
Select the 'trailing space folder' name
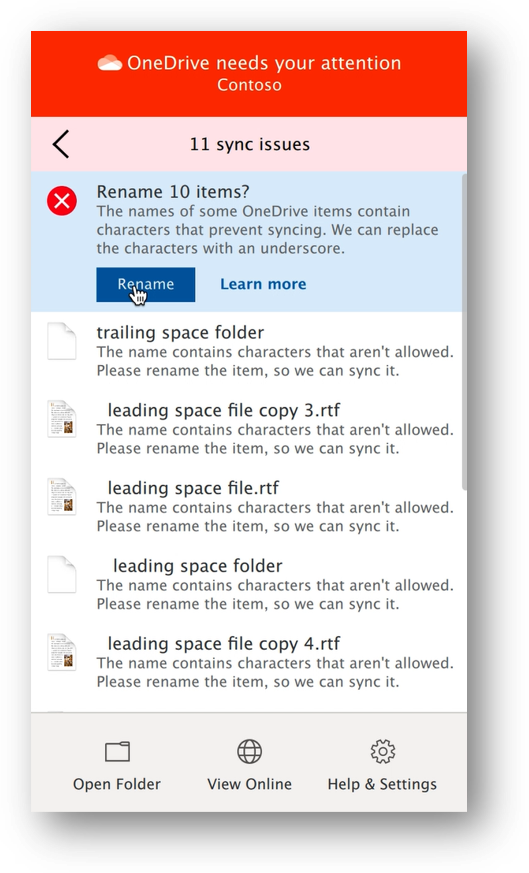[180, 332]
